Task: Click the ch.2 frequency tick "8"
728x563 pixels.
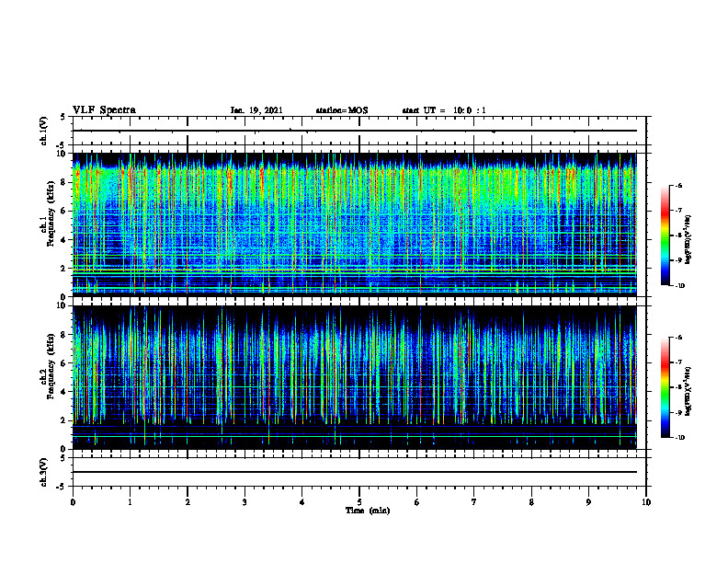Action: pyautogui.click(x=64, y=335)
